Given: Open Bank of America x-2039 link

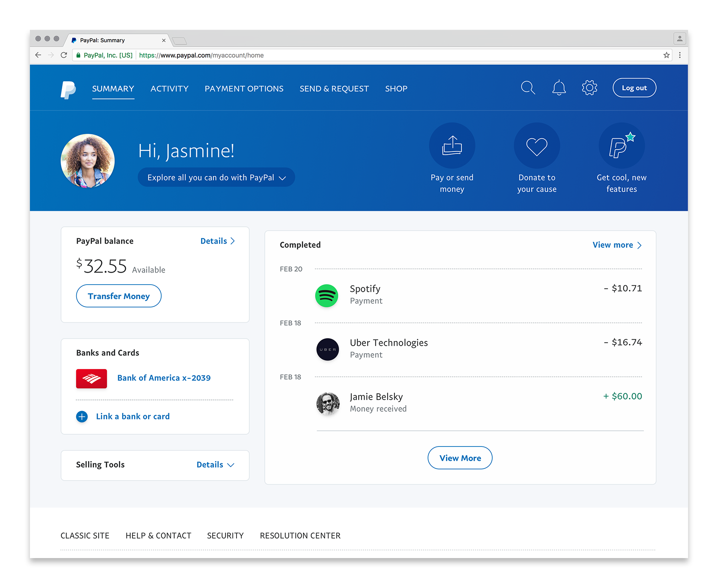Looking at the screenshot, I should 164,378.
